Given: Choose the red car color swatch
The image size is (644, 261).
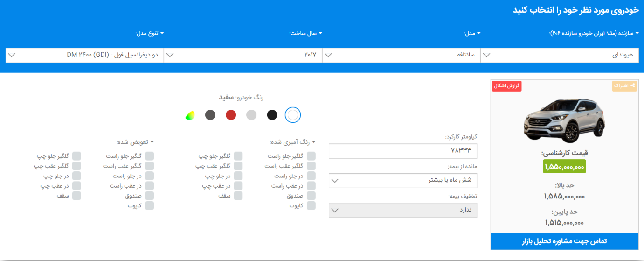Looking at the screenshot, I should (231, 115).
